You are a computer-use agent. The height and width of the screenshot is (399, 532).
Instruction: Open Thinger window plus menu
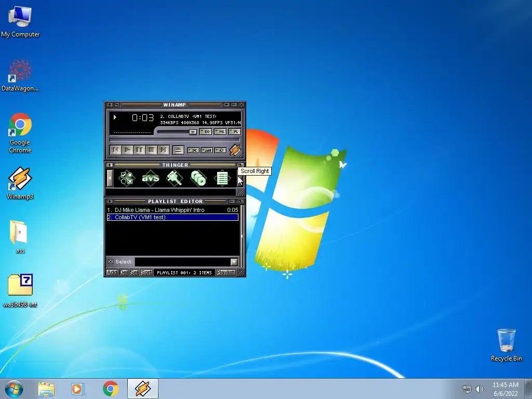click(110, 165)
